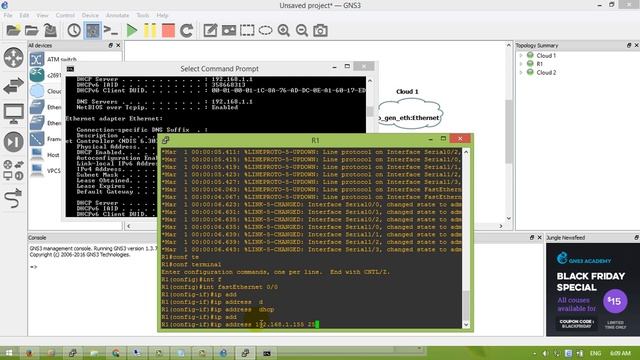Click the R1 terminal scrollbar down arrow
This screenshot has height=360, width=640.
tap(466, 324)
